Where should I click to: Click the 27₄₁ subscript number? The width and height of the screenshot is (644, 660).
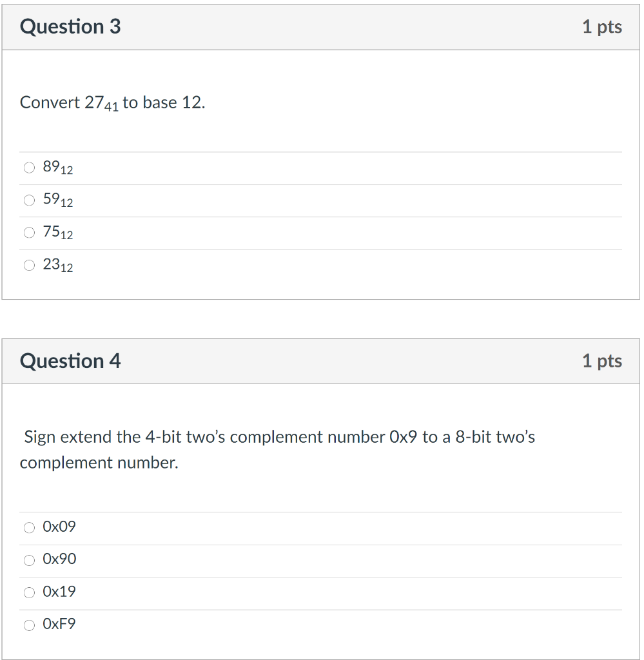[x=112, y=106]
